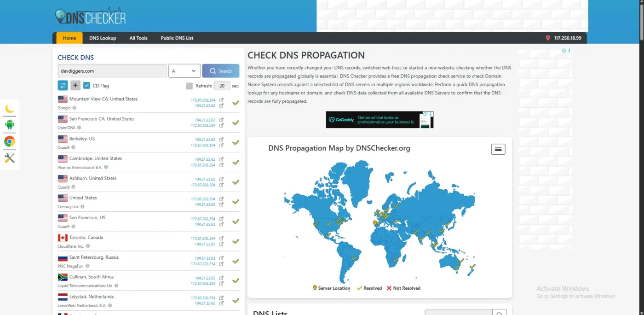The height and width of the screenshot is (315, 644).
Task: Click the Server Location legend item
Action: pos(331,288)
